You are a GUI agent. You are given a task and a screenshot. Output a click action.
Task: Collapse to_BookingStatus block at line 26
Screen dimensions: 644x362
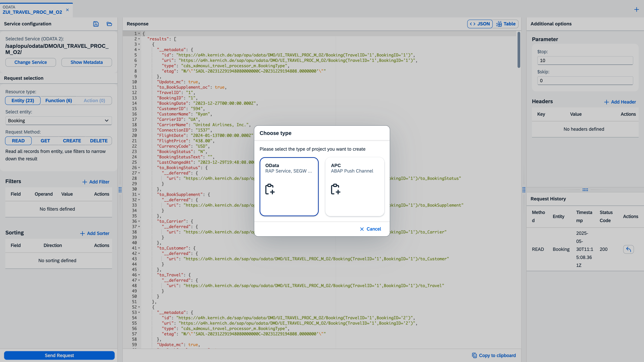coord(139,168)
